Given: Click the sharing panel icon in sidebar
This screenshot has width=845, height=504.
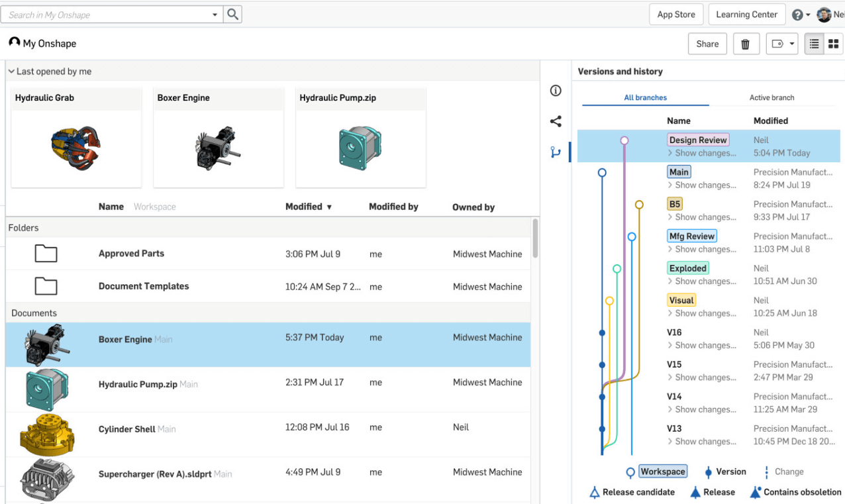Looking at the screenshot, I should click(x=555, y=121).
